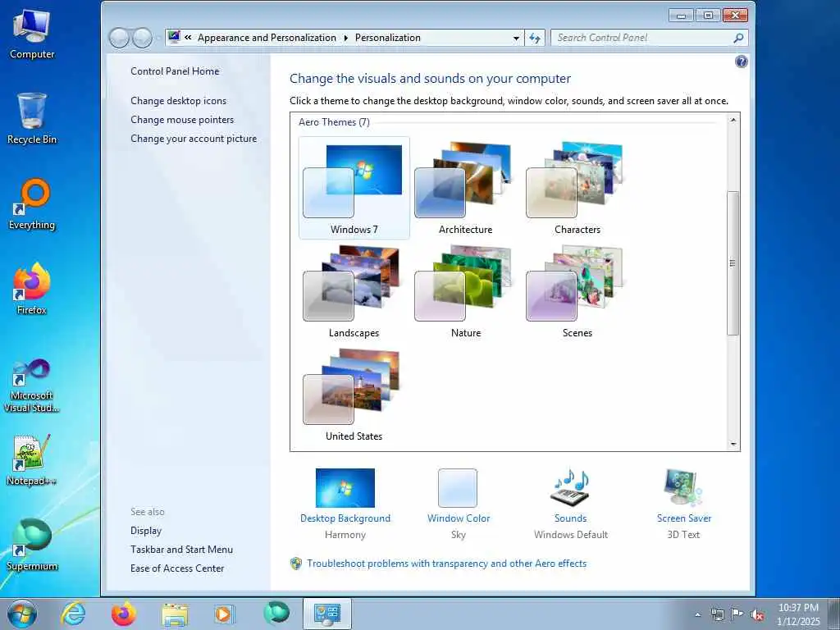The height and width of the screenshot is (630, 840).
Task: Choose the Characters theme
Action: [x=577, y=188]
